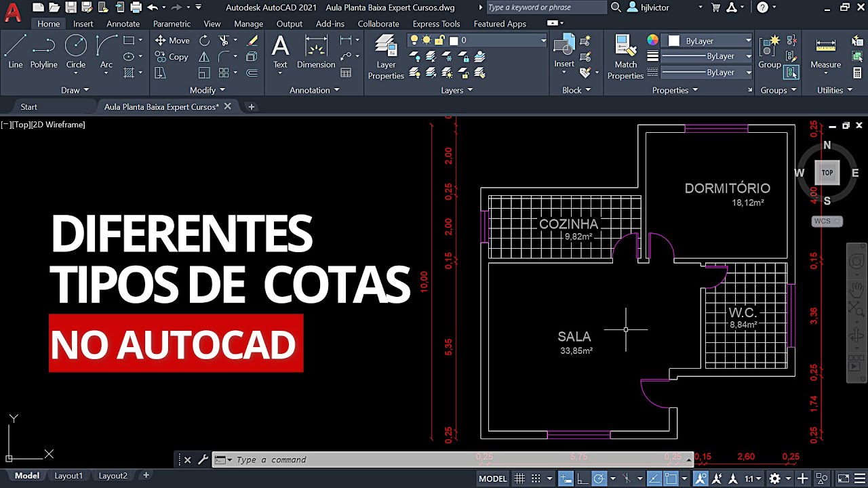Click the command line input field
868x488 pixels.
point(454,460)
